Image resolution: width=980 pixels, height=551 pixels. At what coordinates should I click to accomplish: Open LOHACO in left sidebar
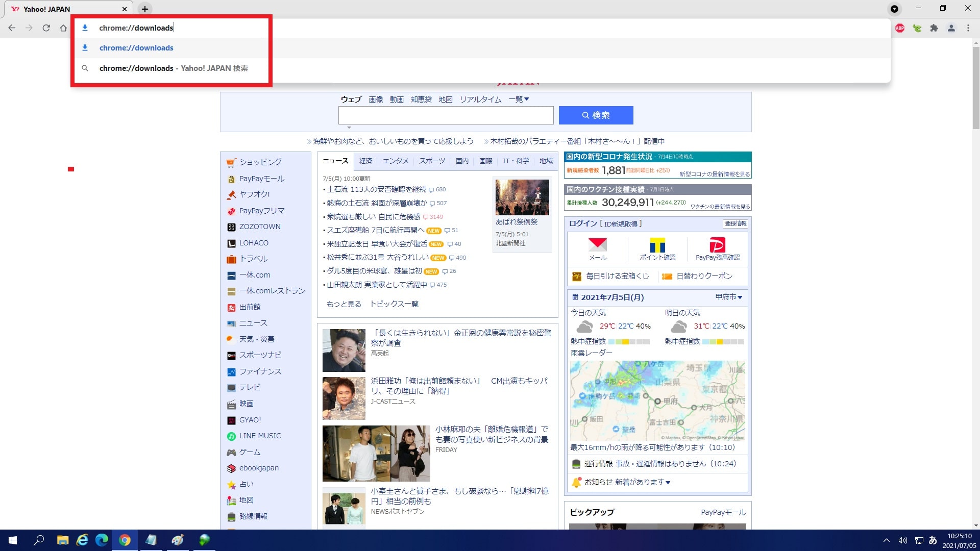(254, 243)
